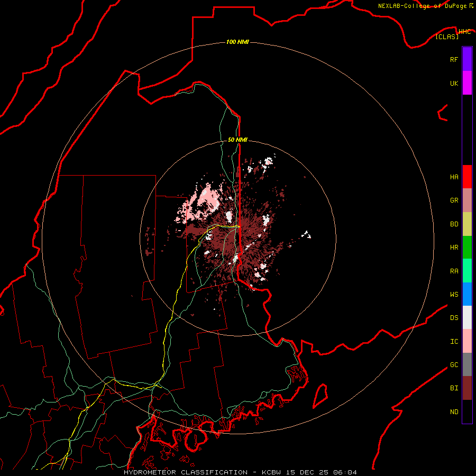476x476 pixels.
Task: Click the ND legend label
Action: tap(454, 412)
